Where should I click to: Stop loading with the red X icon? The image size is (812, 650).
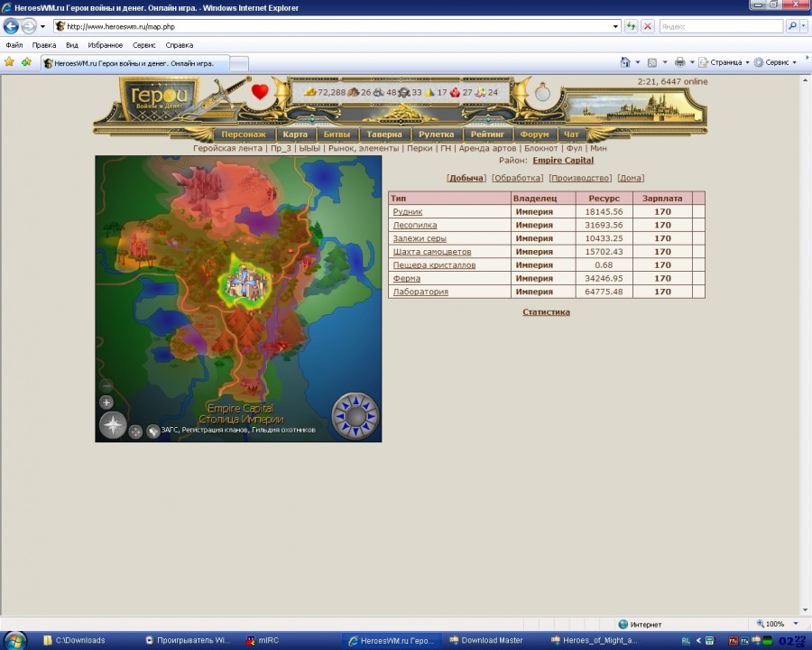point(647,26)
